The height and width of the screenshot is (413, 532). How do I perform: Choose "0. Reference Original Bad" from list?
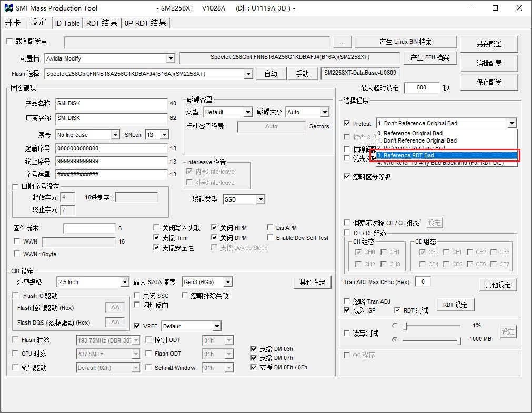tap(446, 133)
